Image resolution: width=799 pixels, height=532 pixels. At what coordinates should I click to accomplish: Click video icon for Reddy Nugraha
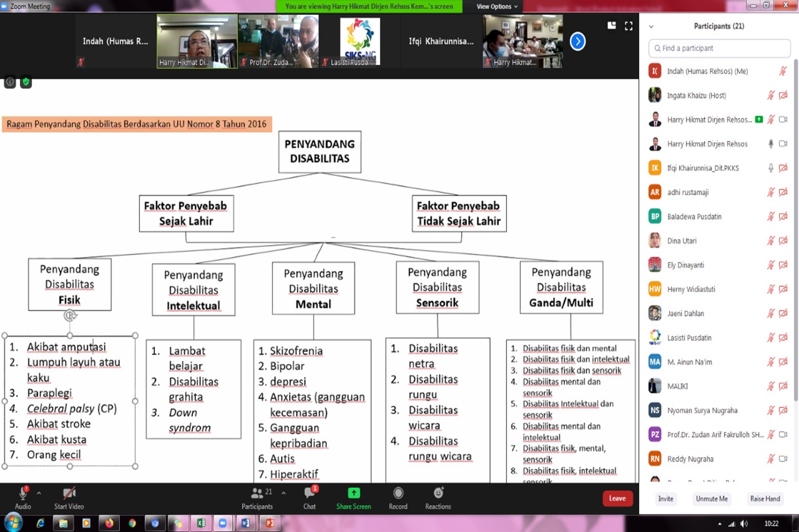click(x=783, y=459)
